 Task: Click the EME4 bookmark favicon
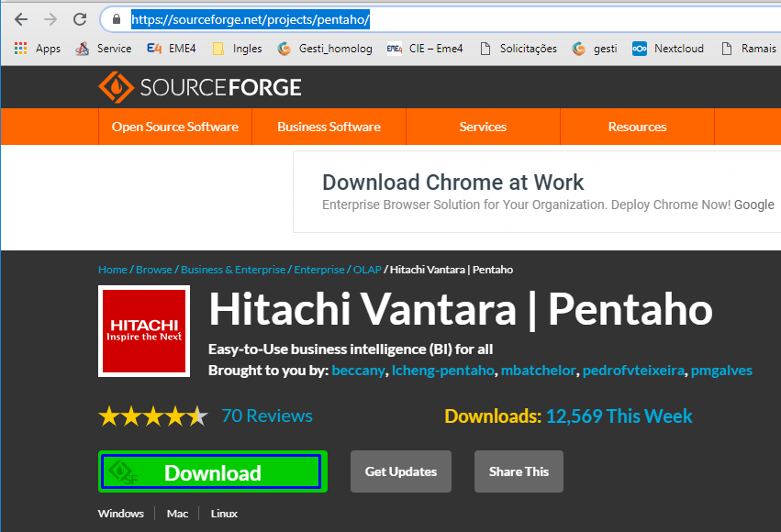coord(154,49)
